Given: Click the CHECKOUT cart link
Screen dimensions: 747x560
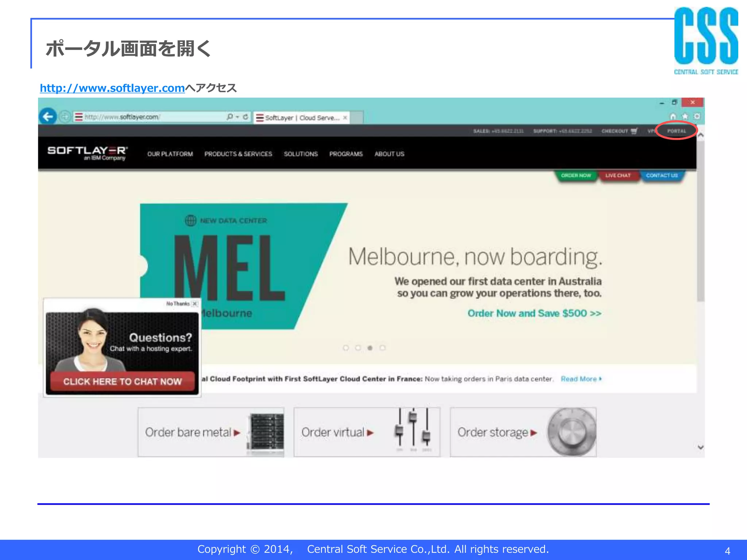Looking at the screenshot, I should click(619, 131).
